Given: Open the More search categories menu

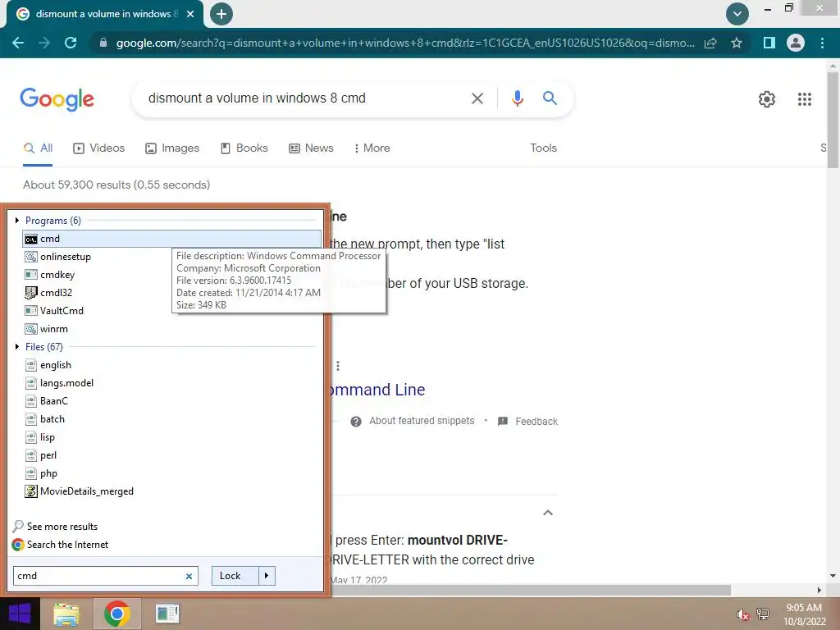Looking at the screenshot, I should [x=372, y=148].
